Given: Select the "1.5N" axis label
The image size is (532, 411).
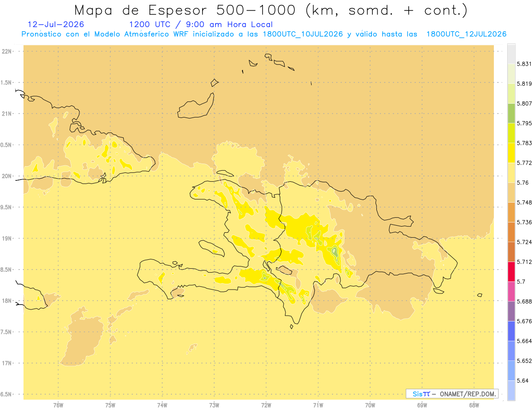Looking at the screenshot, I should pos(6,82).
